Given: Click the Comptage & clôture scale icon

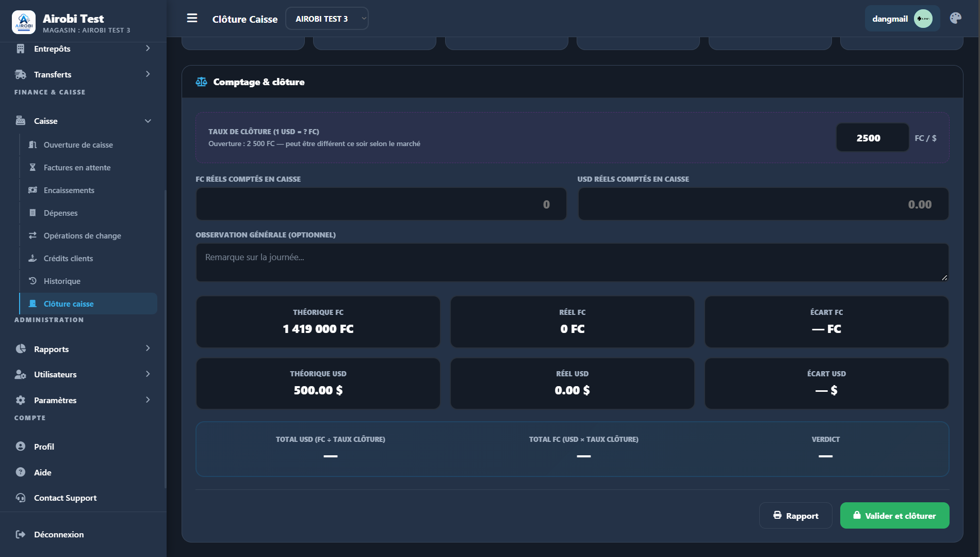Looking at the screenshot, I should (201, 82).
